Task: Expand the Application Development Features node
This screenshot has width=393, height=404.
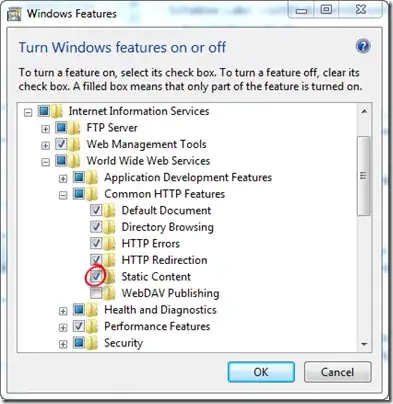Action: (63, 179)
